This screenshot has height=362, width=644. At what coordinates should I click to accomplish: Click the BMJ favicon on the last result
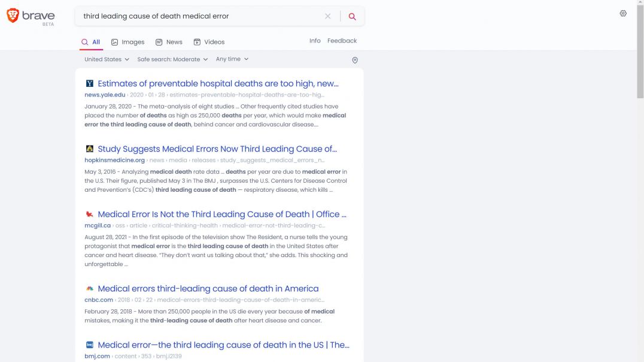point(89,345)
